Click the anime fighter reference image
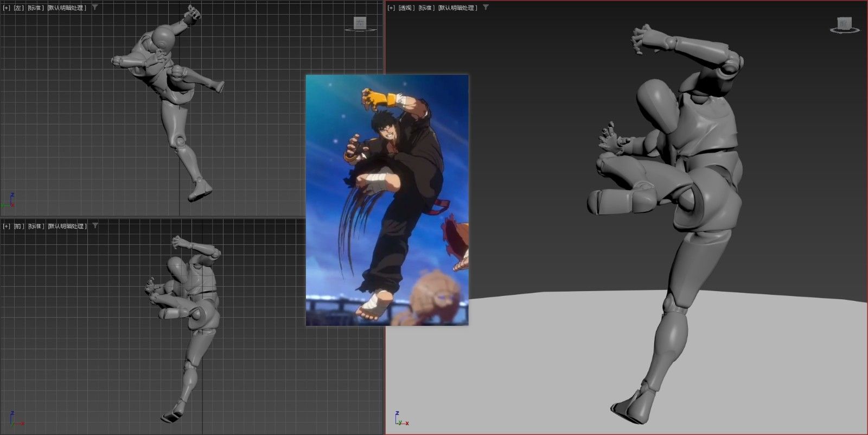This screenshot has height=435, width=868. [387, 200]
